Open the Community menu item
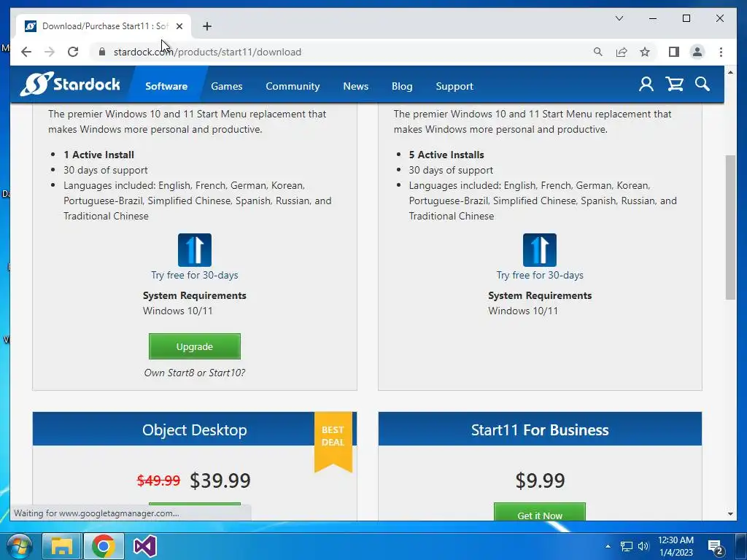Viewport: 747px width, 560px height. [293, 86]
